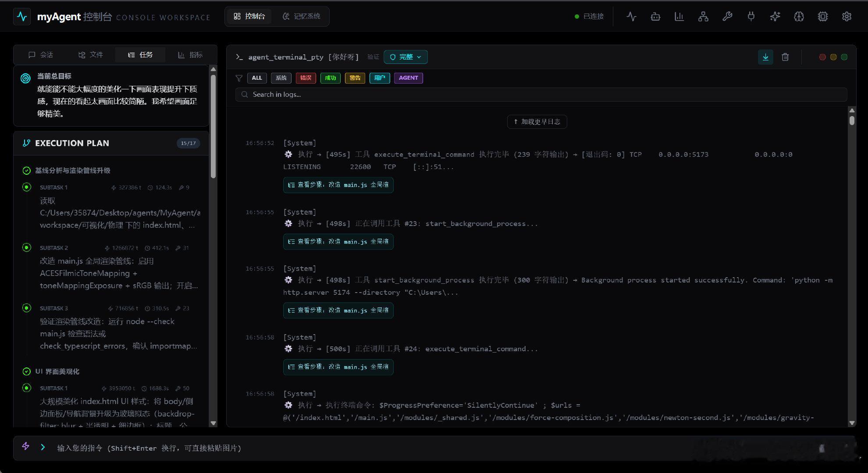Open the settings gear icon
Screen dimensions: 868x473
(847, 17)
